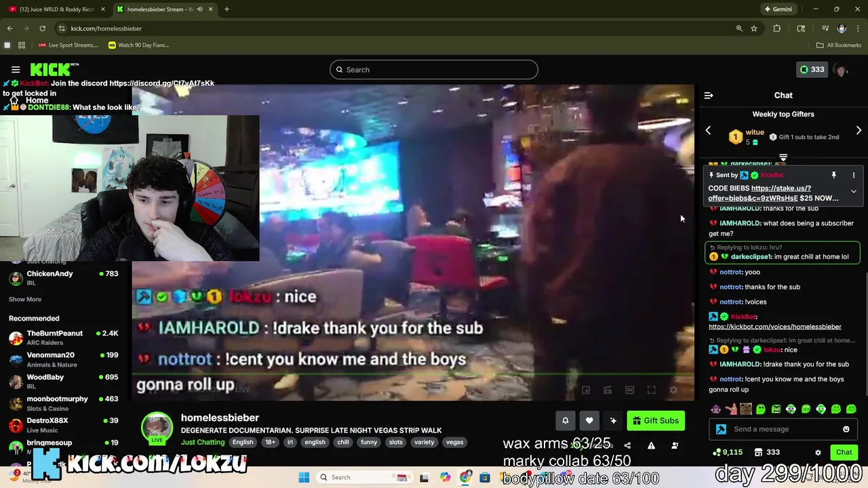Viewport: 868px width, 488px height.
Task: Open channel points showing 9,115
Action: 728,452
